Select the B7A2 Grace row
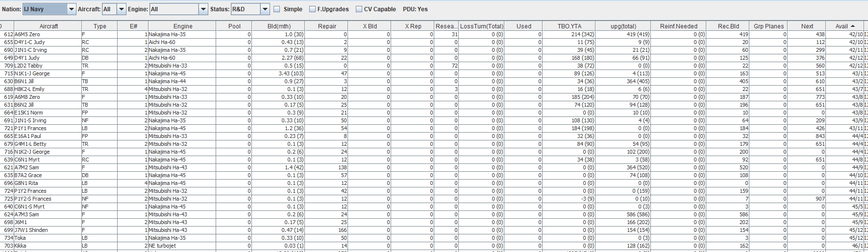Viewport: 868px width, 252px height. click(x=434, y=175)
